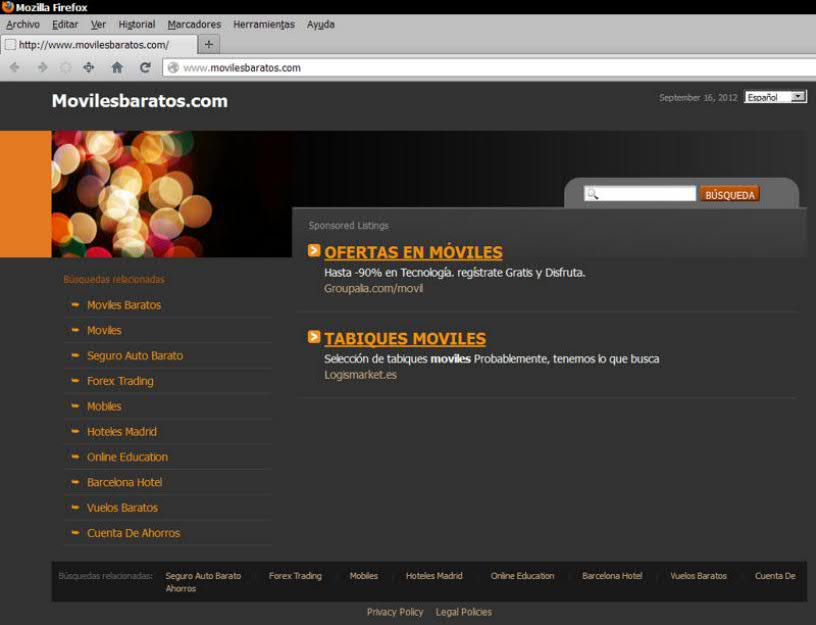Open the Editar menu
This screenshot has height=625, width=816.
65,24
